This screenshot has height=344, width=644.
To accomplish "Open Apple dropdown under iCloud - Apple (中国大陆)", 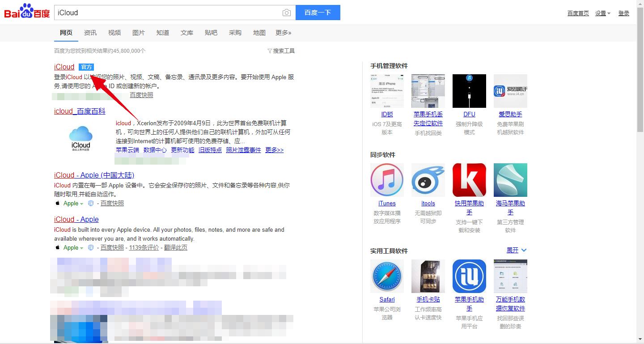I will point(73,204).
